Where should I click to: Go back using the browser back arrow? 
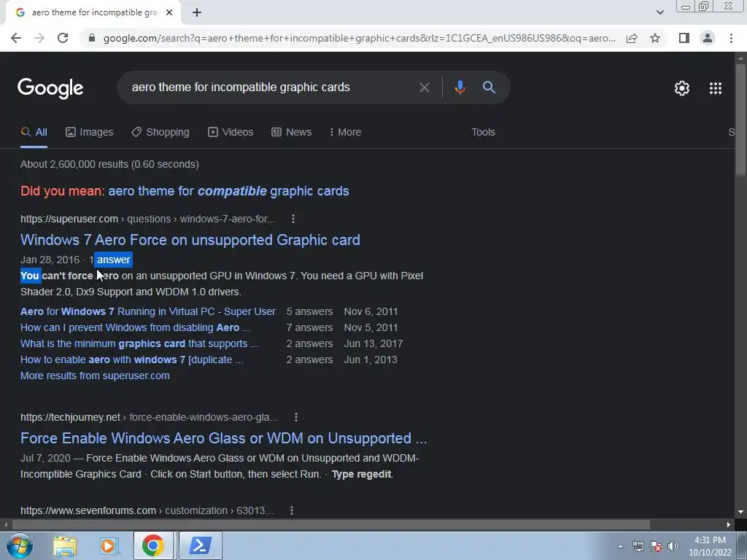coord(16,38)
